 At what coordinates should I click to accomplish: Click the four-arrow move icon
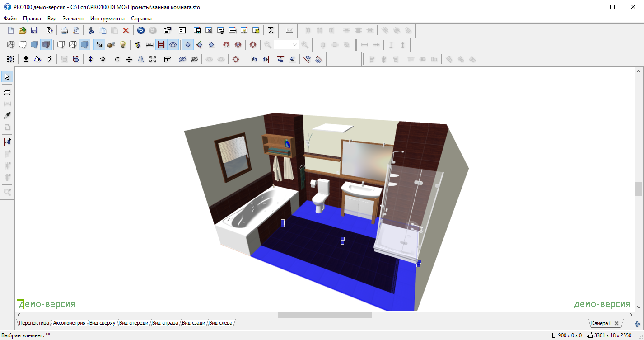129,59
